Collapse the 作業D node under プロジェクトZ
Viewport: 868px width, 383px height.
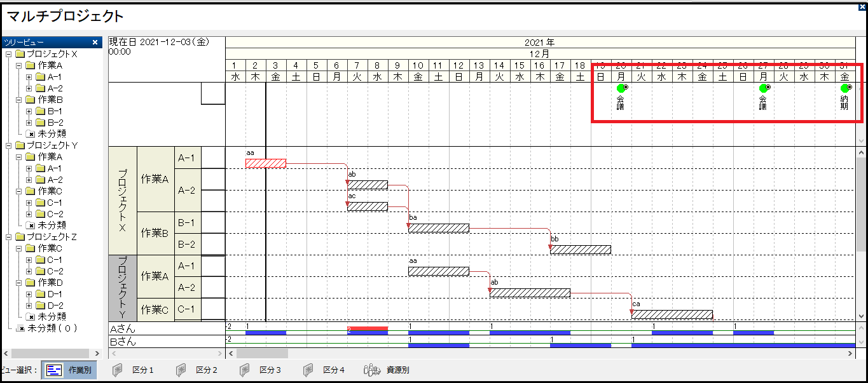19,283
